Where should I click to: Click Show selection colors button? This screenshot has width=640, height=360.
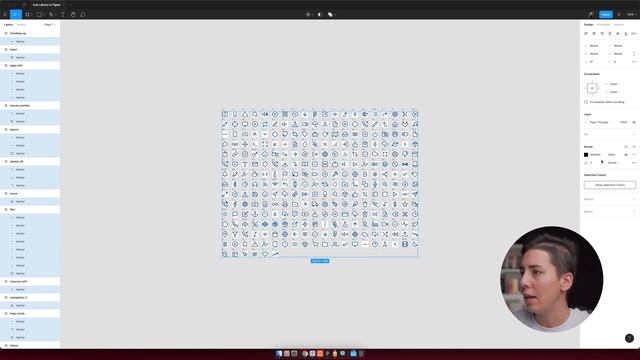click(610, 185)
